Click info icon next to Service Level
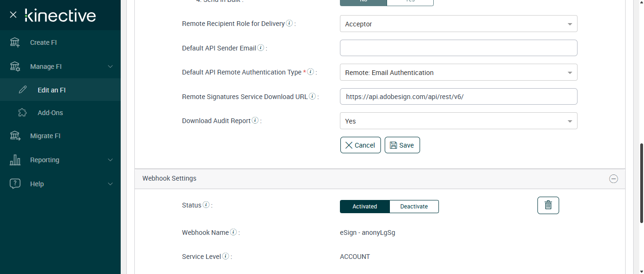The image size is (644, 274). [x=226, y=257]
